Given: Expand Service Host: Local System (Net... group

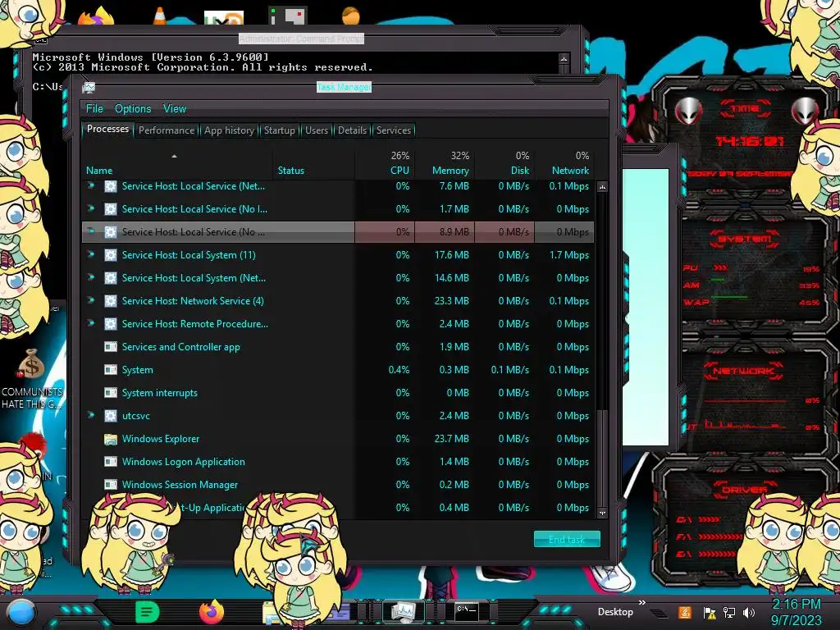Looking at the screenshot, I should pyautogui.click(x=91, y=277).
